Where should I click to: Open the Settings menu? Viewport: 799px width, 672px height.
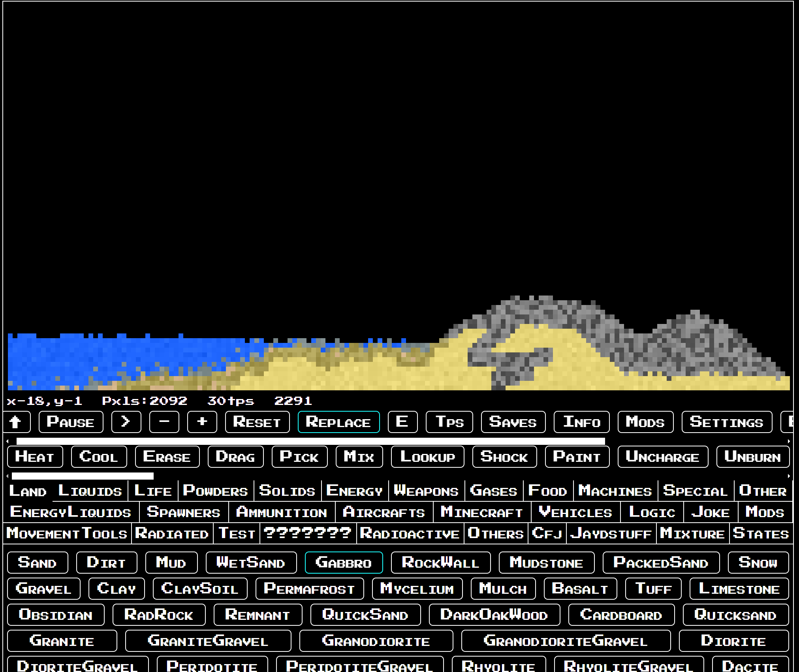click(726, 422)
